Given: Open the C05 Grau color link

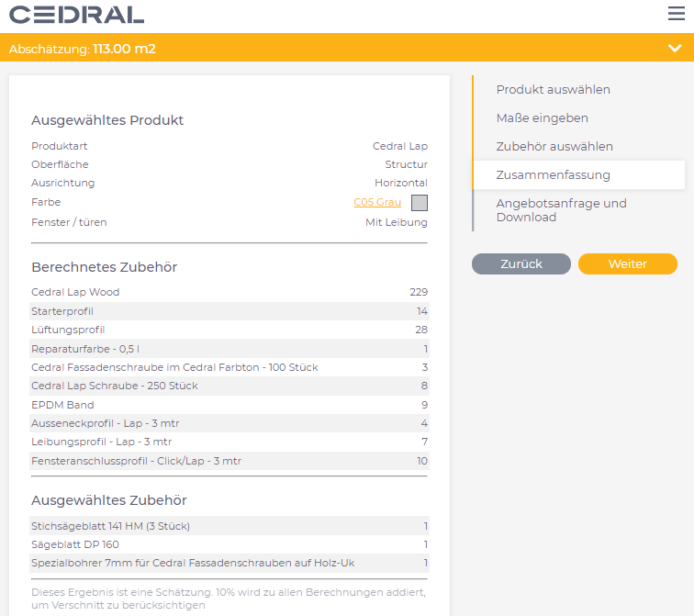Looking at the screenshot, I should click(376, 202).
